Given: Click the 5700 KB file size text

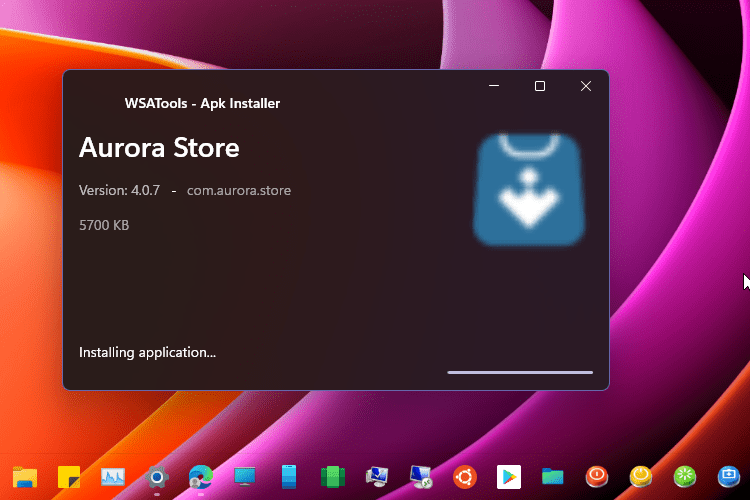Looking at the screenshot, I should [104, 225].
